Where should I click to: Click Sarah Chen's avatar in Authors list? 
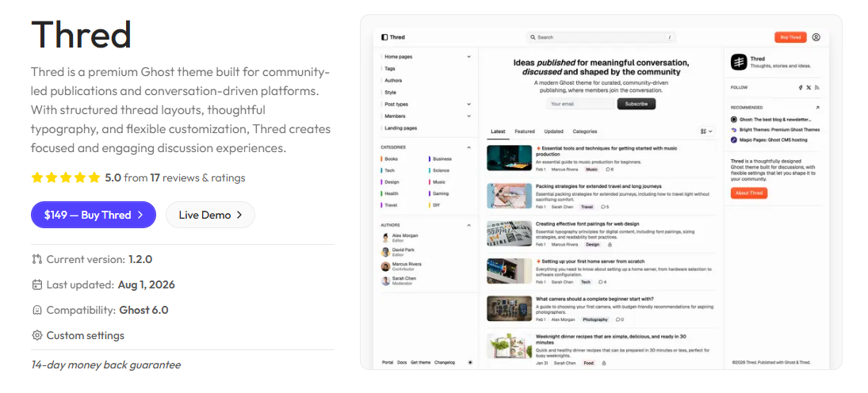pyautogui.click(x=385, y=281)
